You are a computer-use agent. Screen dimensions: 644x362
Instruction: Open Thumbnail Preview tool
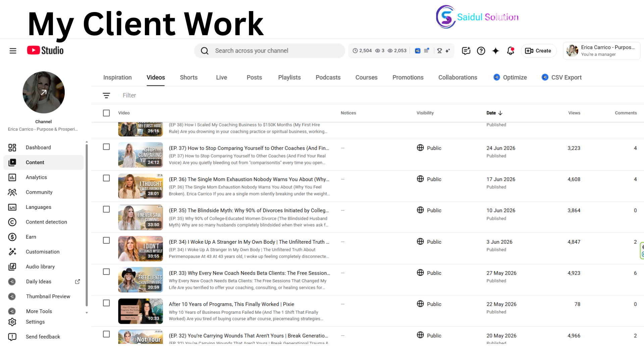coord(44,297)
